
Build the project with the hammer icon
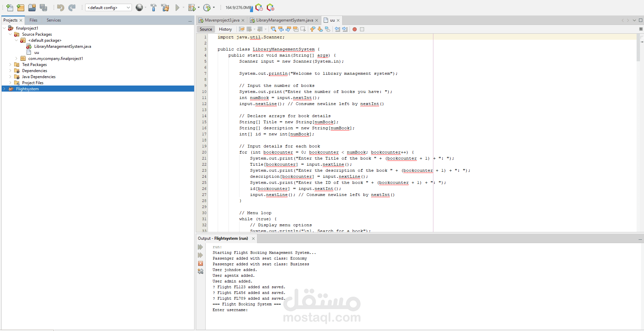[x=153, y=7]
